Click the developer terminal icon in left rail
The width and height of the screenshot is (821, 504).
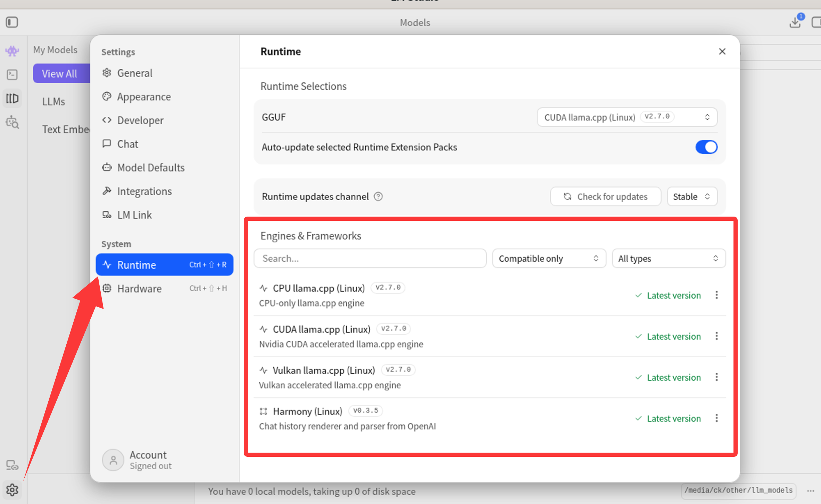coord(12,74)
